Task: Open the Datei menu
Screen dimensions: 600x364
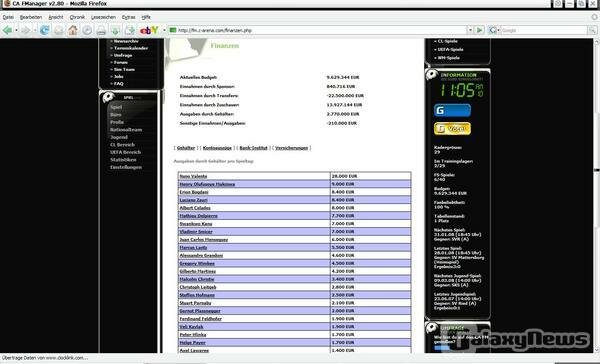Action: tap(8, 17)
